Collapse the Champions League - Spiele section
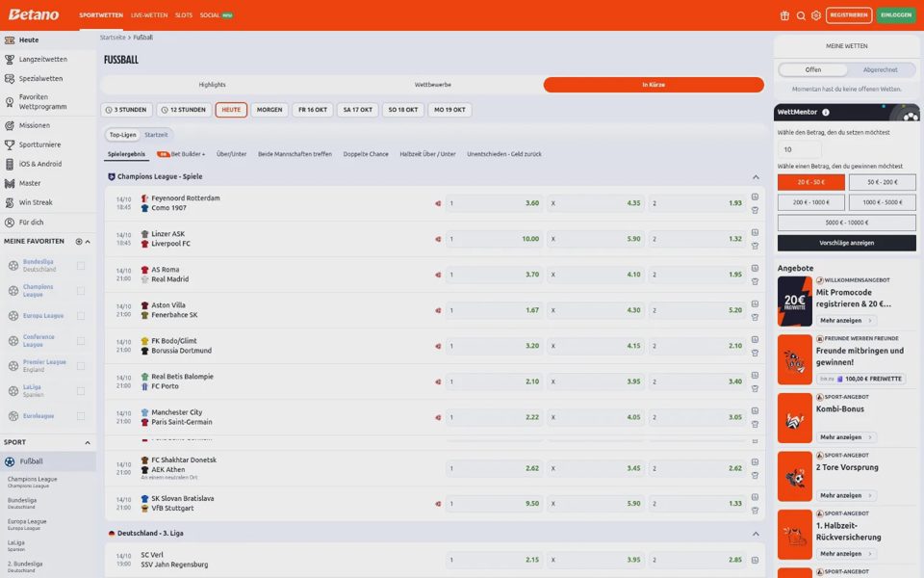The width and height of the screenshot is (924, 578). 757,177
